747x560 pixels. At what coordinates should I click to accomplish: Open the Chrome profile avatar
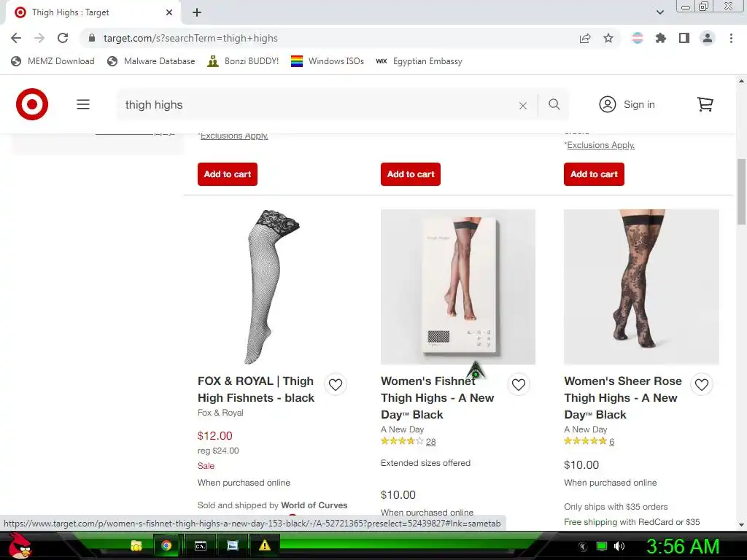(x=708, y=38)
